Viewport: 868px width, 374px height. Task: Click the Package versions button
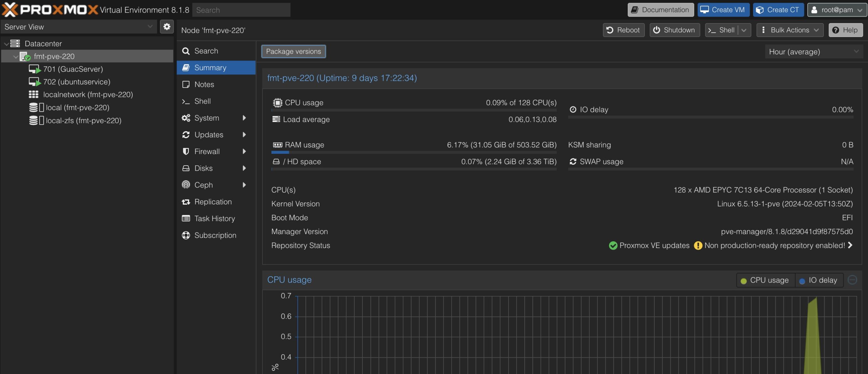pos(293,52)
